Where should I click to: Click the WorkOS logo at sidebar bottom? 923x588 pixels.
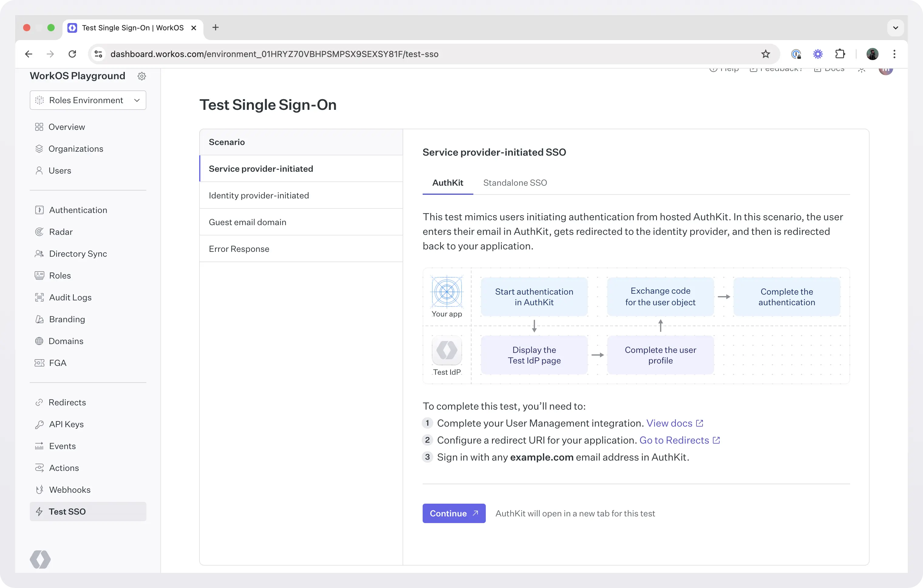click(x=40, y=559)
